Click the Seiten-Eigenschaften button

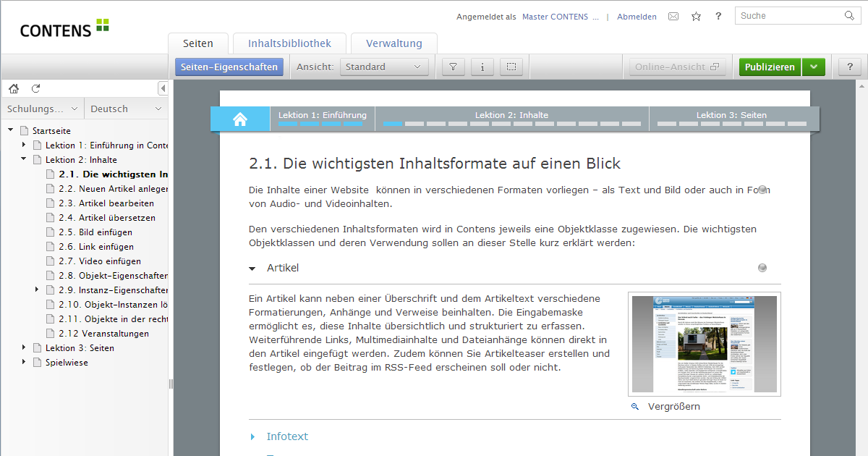pos(229,67)
